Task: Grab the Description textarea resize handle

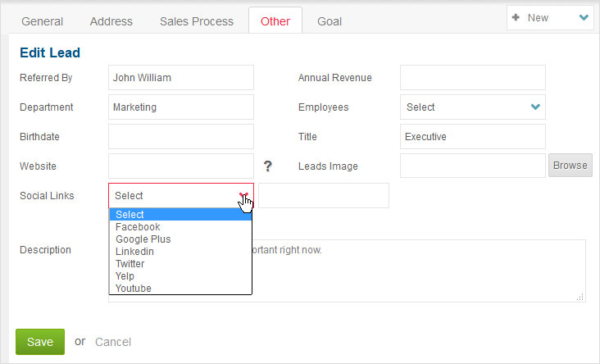Action: (x=580, y=297)
